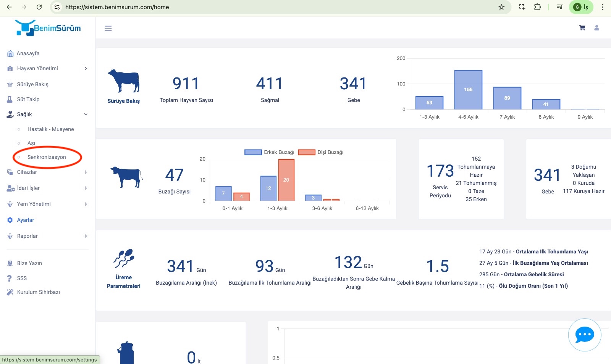Open the Kurulum Sihirbazı link

pyautogui.click(x=38, y=292)
